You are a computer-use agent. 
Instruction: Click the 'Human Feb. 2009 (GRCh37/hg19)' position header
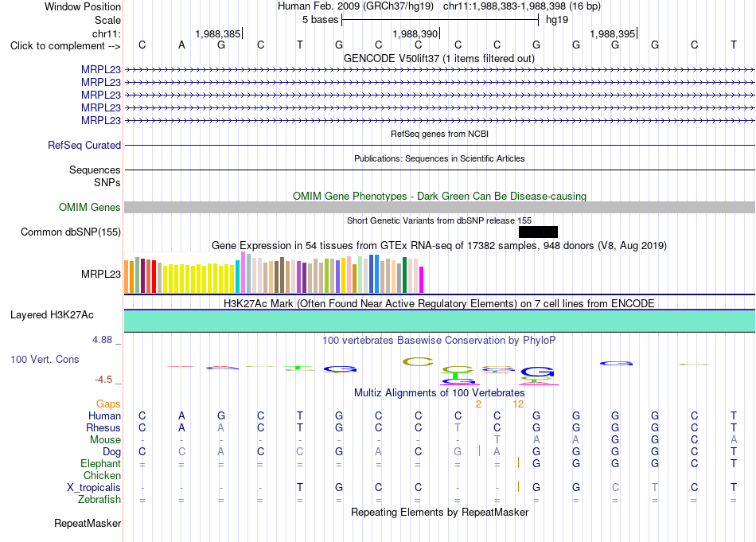click(356, 6)
